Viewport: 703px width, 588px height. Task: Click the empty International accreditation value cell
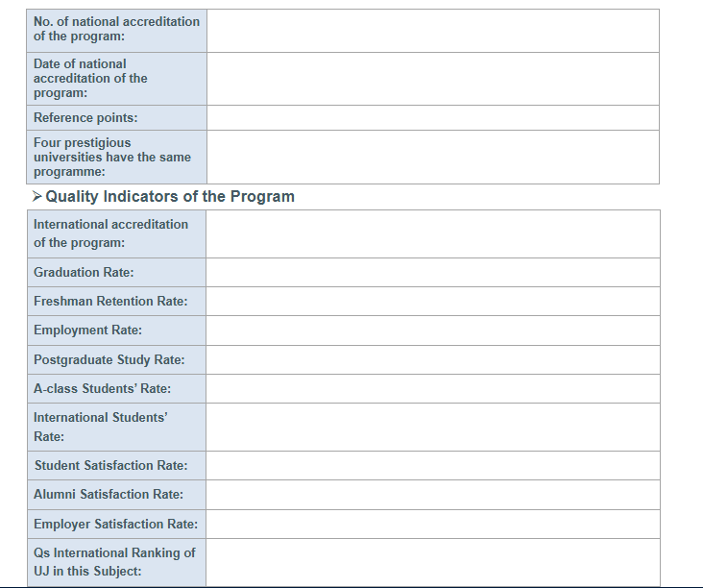tap(432, 233)
